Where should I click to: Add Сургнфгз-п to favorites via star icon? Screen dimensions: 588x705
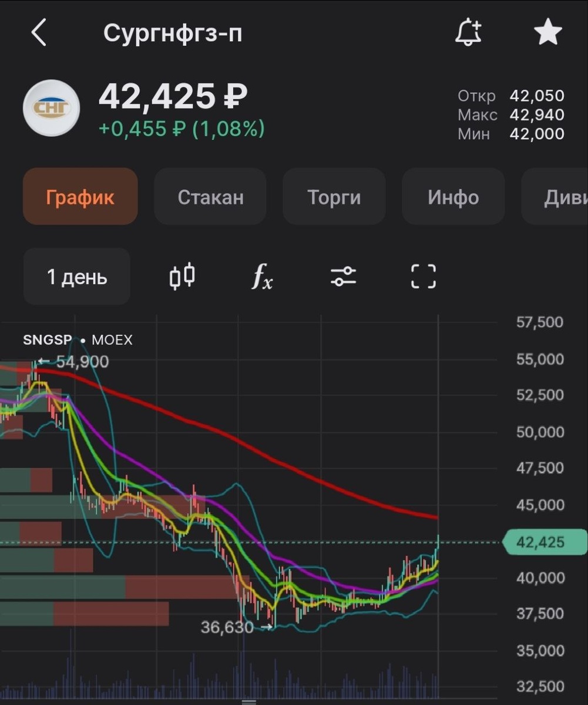click(548, 32)
